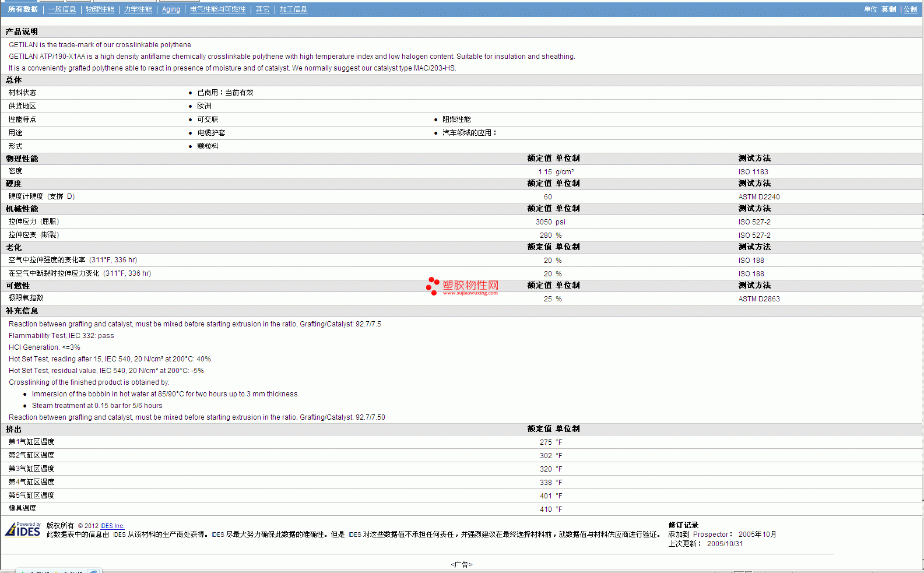This screenshot has height=573, width=924.
Task: Select the 第3气缸区温度 value 320
Action: click(x=546, y=469)
